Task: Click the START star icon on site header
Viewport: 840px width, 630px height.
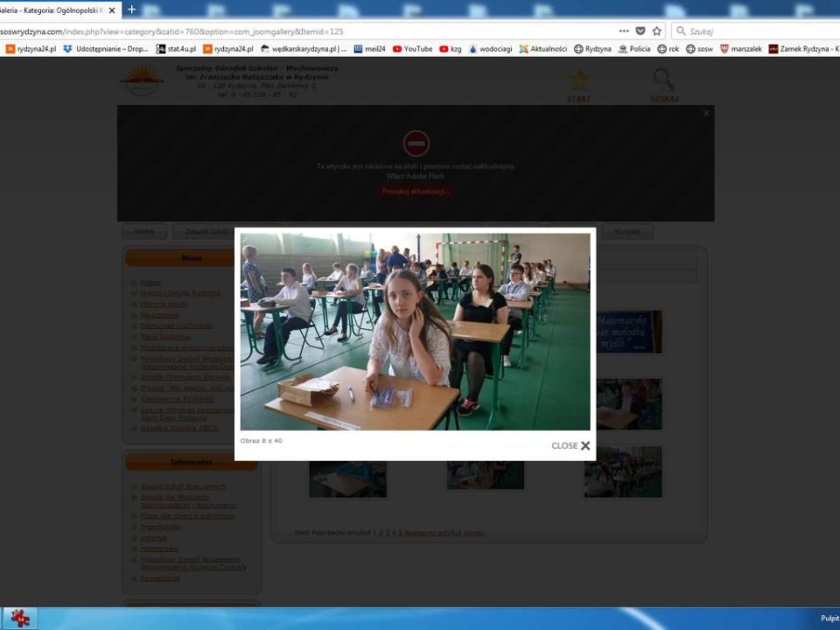Action: pos(578,82)
